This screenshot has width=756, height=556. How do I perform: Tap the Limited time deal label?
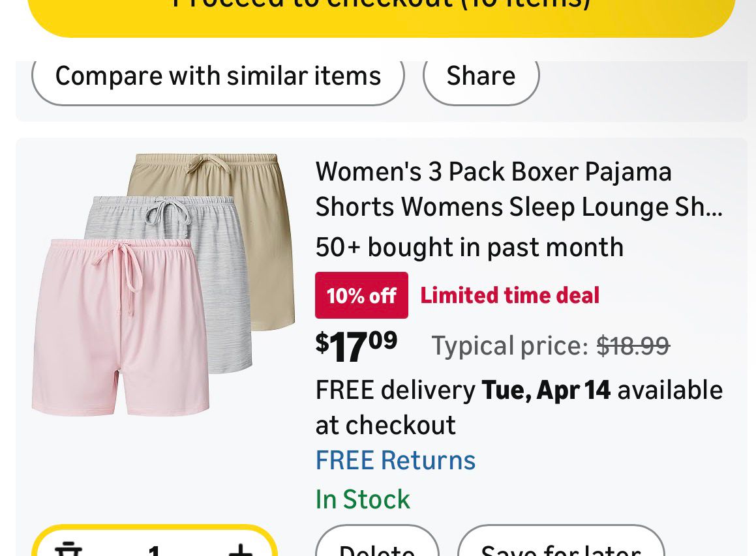[x=509, y=295]
